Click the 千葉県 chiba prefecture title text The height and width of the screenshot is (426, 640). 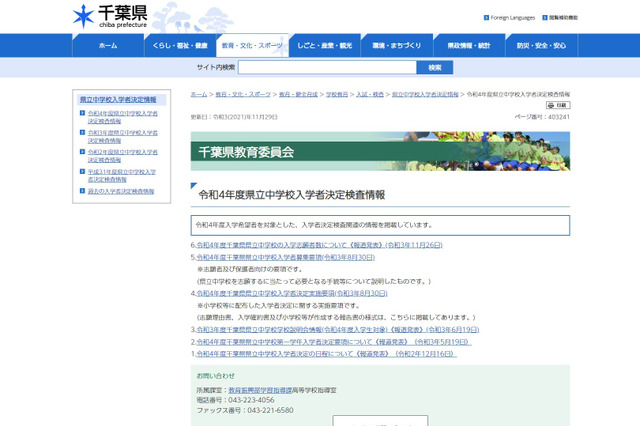(x=123, y=16)
